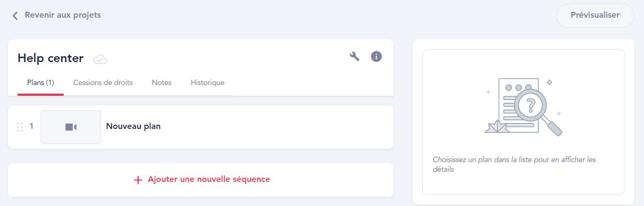
Task: Click the cloud sync status icon
Action: pos(100,59)
